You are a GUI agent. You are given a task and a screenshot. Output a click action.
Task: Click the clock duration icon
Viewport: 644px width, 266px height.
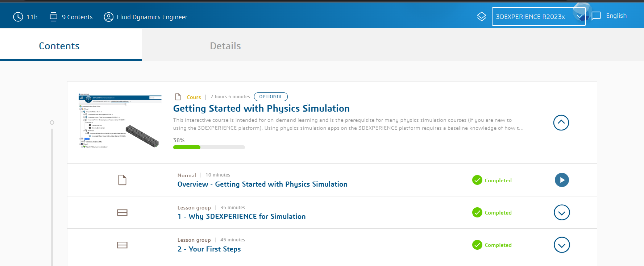(18, 17)
